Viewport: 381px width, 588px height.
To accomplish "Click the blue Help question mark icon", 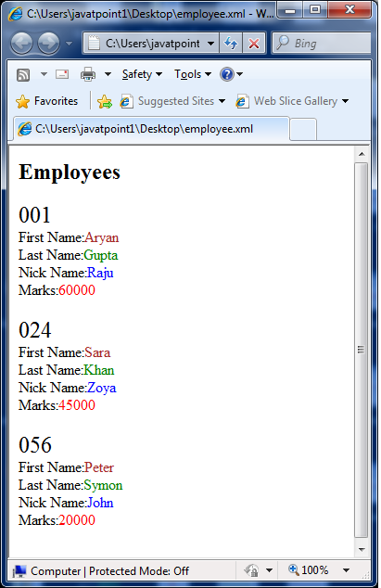I will 227,74.
